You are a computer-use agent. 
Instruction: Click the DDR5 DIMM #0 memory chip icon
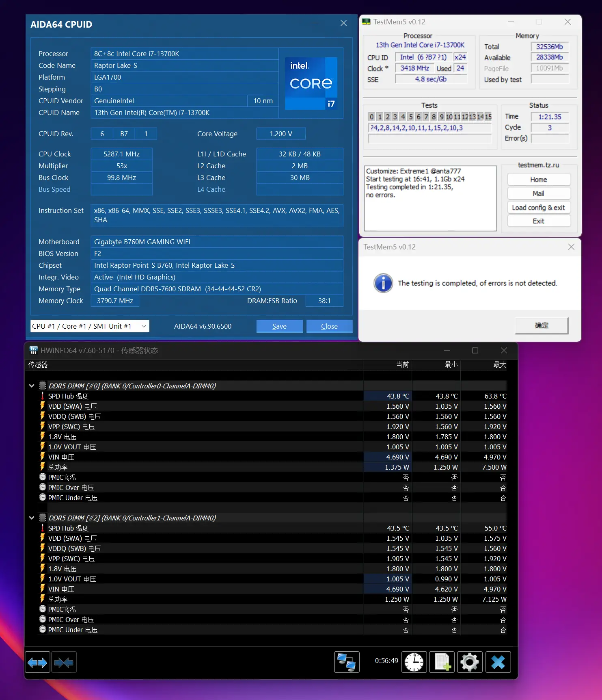[43, 386]
